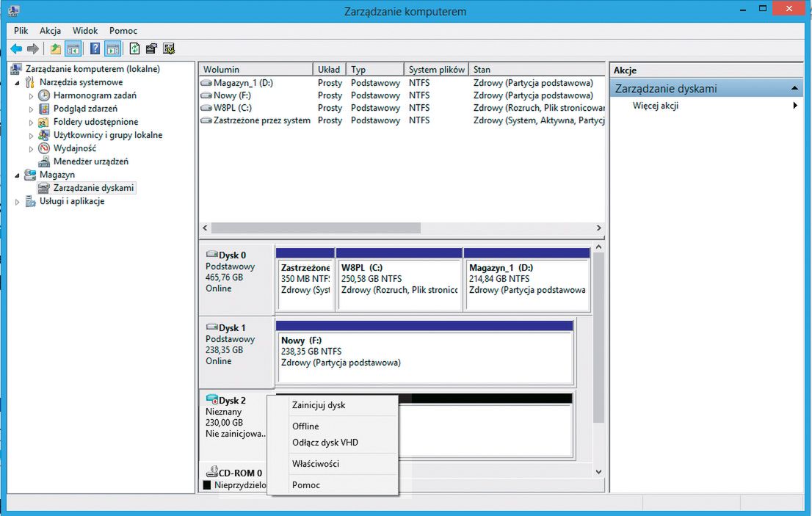The height and width of the screenshot is (516, 812).
Task: Click the blue Help question mark icon
Action: (95, 49)
